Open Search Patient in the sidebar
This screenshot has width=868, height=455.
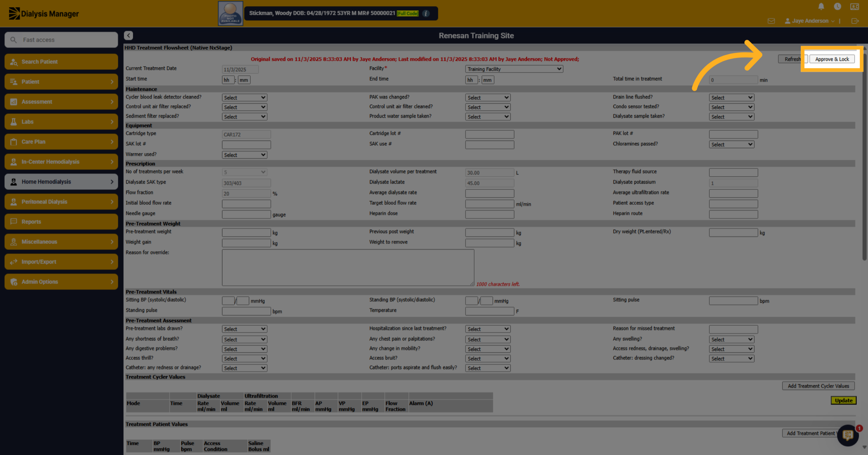pyautogui.click(x=61, y=62)
